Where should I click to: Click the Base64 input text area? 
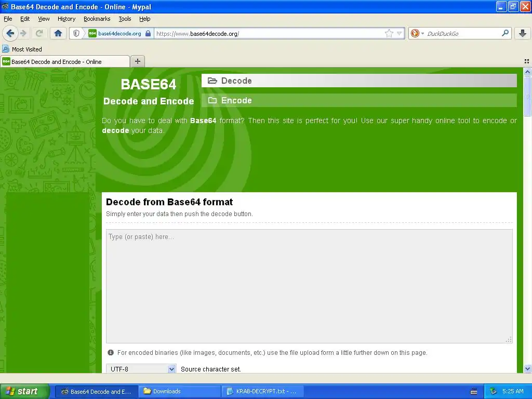pos(309,286)
